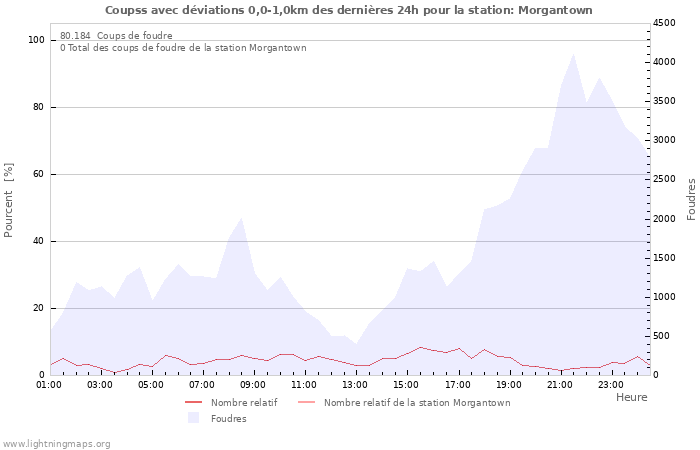Click the 11:00 x-axis label
The width and height of the screenshot is (700, 450).
(304, 385)
